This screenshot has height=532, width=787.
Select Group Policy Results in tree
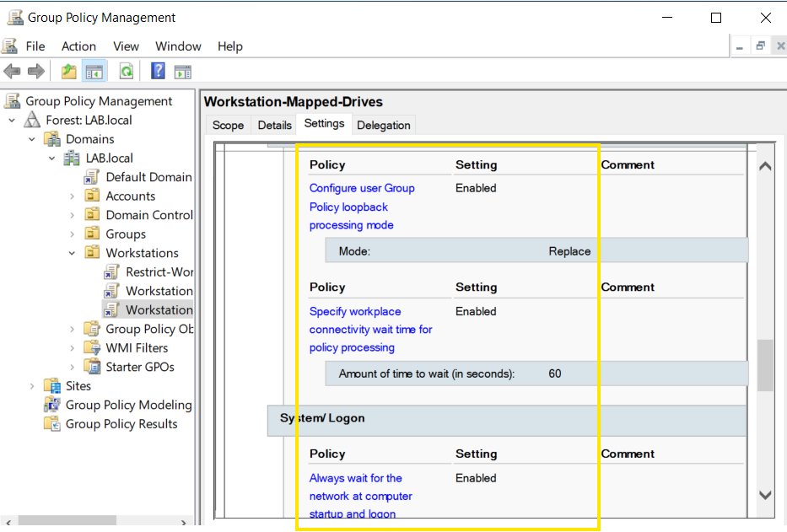tap(121, 424)
